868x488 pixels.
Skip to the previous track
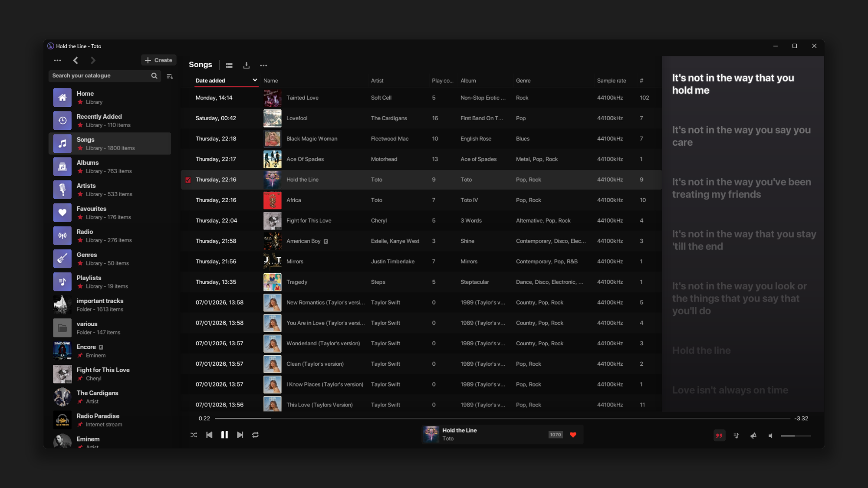coord(209,435)
